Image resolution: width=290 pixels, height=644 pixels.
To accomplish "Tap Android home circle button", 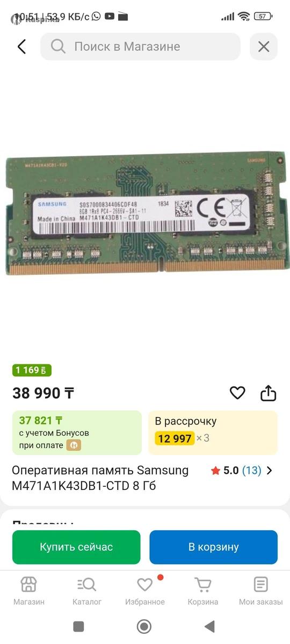I will (144, 626).
